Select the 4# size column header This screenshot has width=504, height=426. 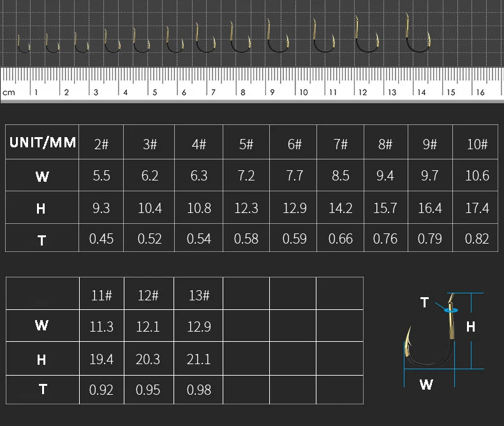[x=199, y=144]
